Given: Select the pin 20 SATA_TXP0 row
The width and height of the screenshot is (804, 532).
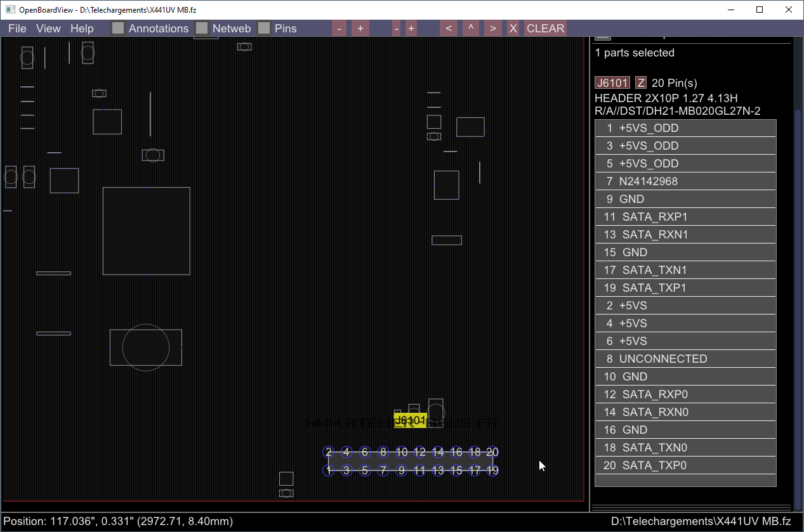Looking at the screenshot, I should (x=685, y=465).
